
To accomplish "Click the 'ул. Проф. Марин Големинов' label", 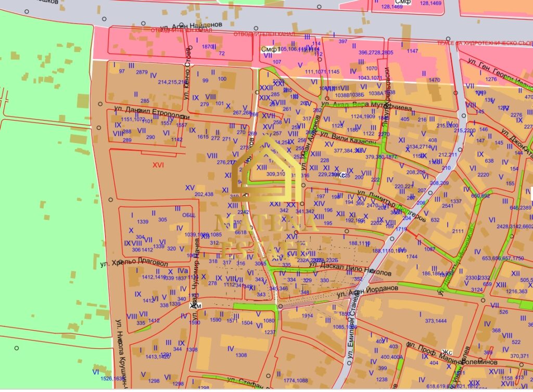I will tap(452, 354).
